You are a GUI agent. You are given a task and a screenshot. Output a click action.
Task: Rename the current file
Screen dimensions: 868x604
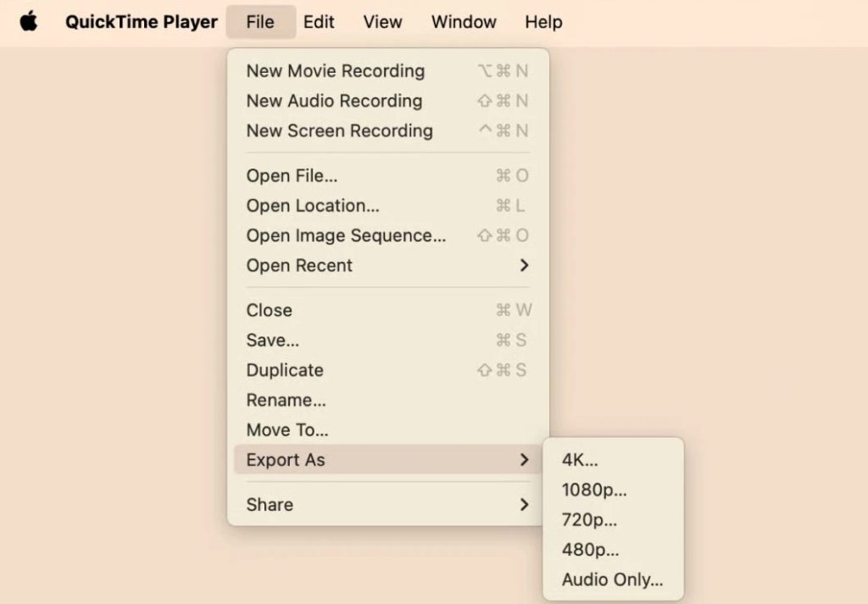click(x=285, y=400)
